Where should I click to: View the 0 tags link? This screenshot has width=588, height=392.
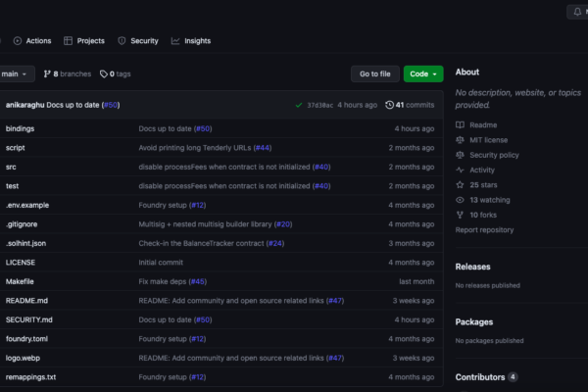point(115,73)
